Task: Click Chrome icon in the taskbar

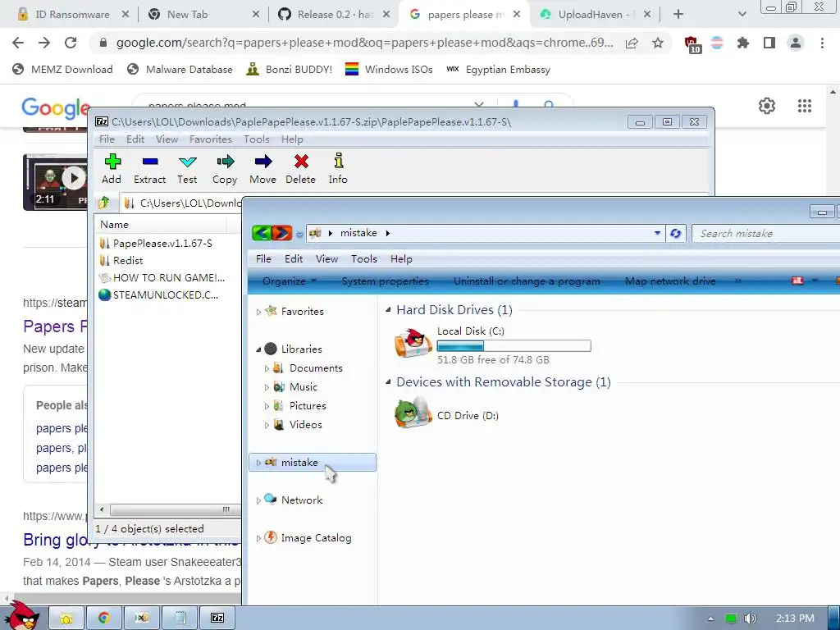Action: click(x=104, y=618)
